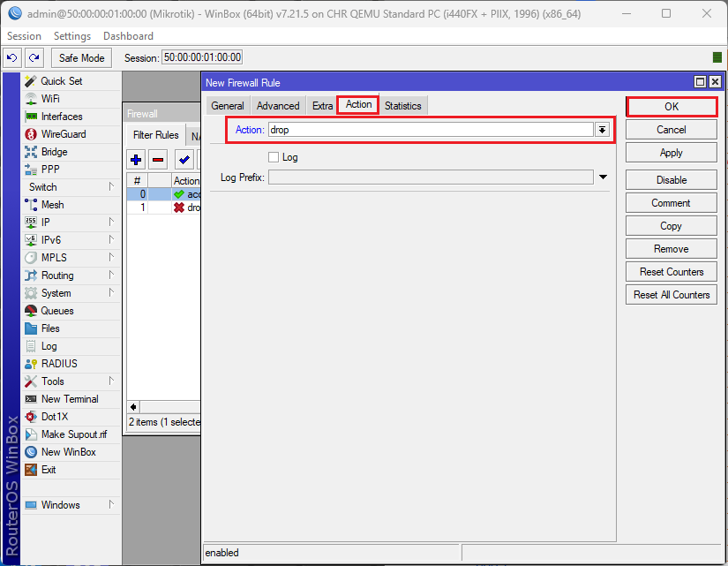The image size is (728, 566).
Task: Launch New WinBox
Action: coord(71,452)
